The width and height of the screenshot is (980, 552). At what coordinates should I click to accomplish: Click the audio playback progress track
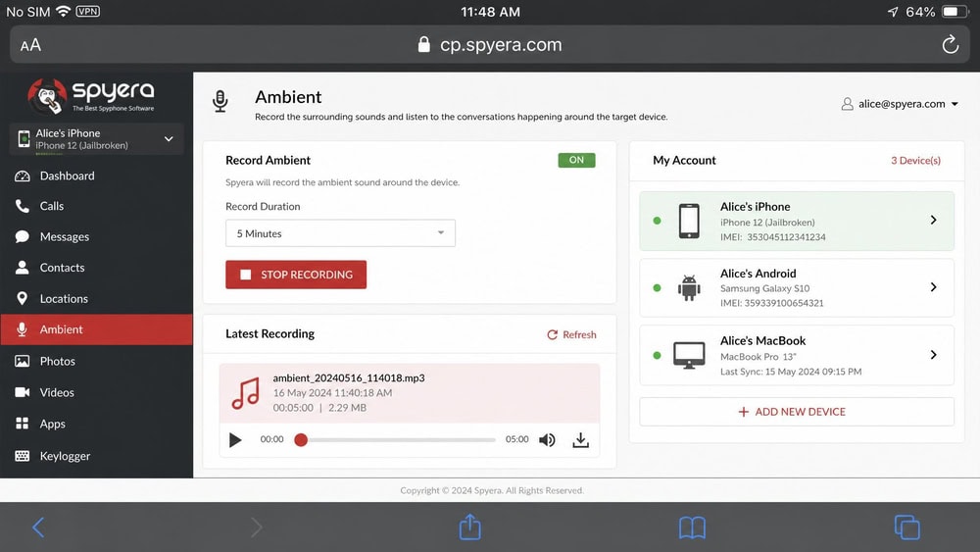[398, 439]
